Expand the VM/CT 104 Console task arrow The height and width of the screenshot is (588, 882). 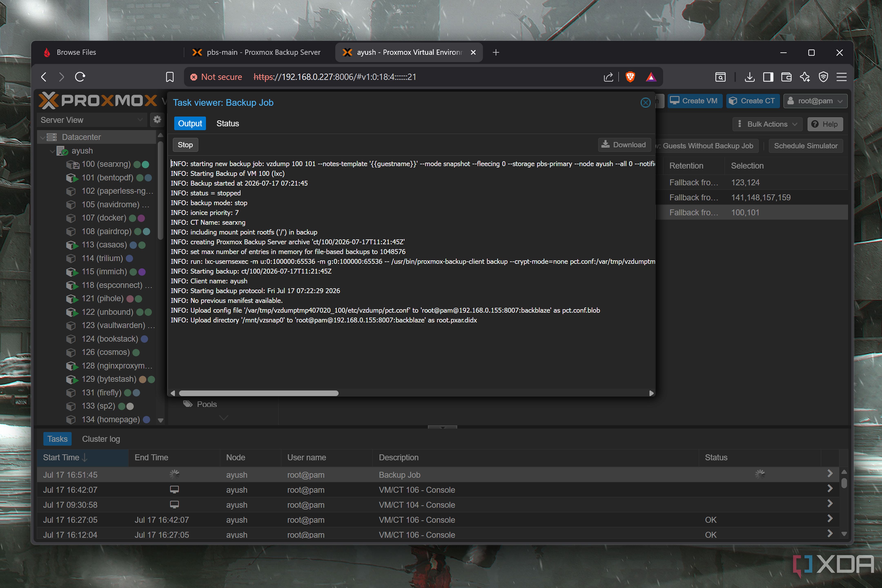pos(830,504)
